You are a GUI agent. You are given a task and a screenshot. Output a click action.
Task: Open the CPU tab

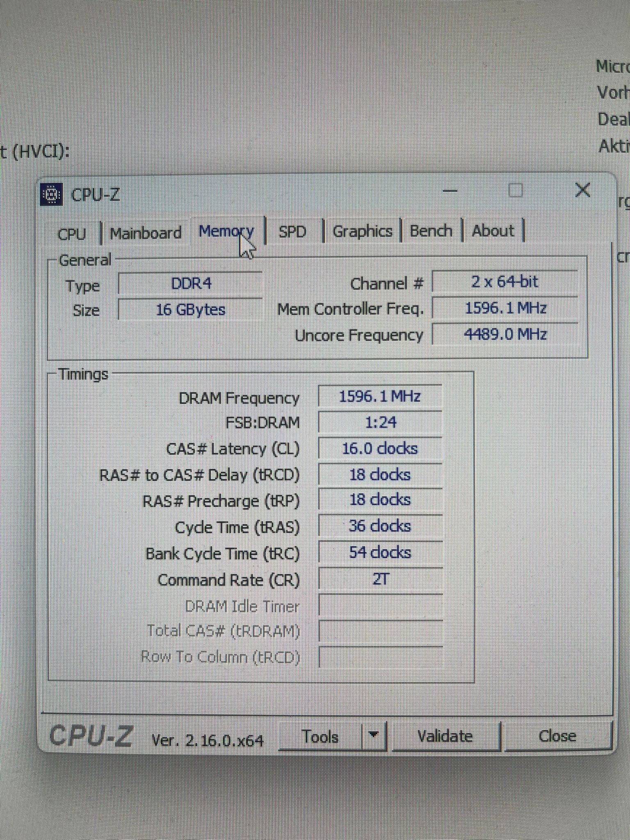pyautogui.click(x=72, y=234)
